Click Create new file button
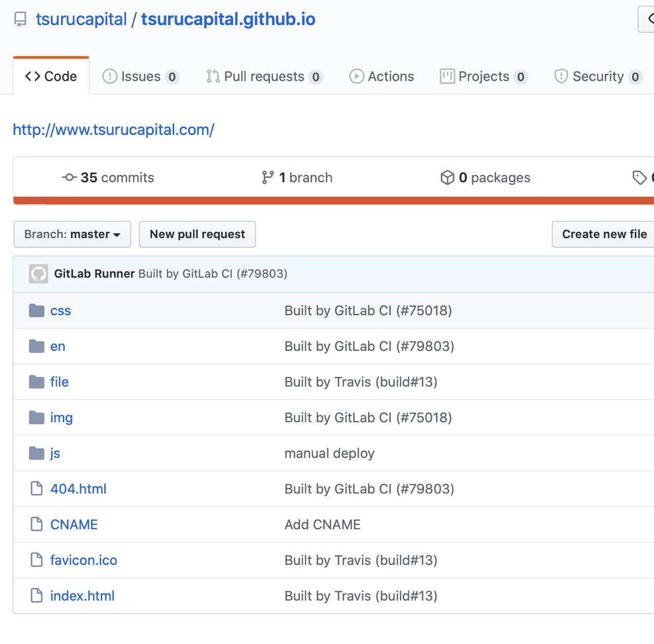This screenshot has width=654, height=644. 604,234
